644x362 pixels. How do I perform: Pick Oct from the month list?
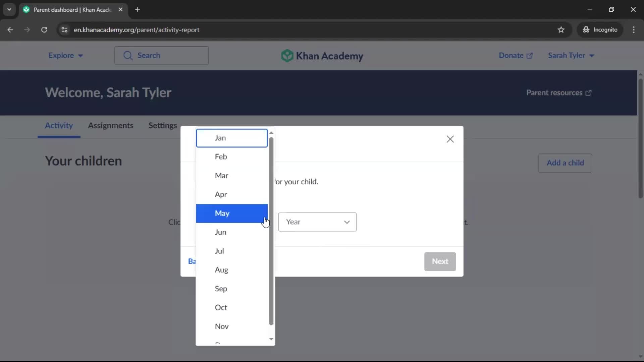(x=232, y=307)
